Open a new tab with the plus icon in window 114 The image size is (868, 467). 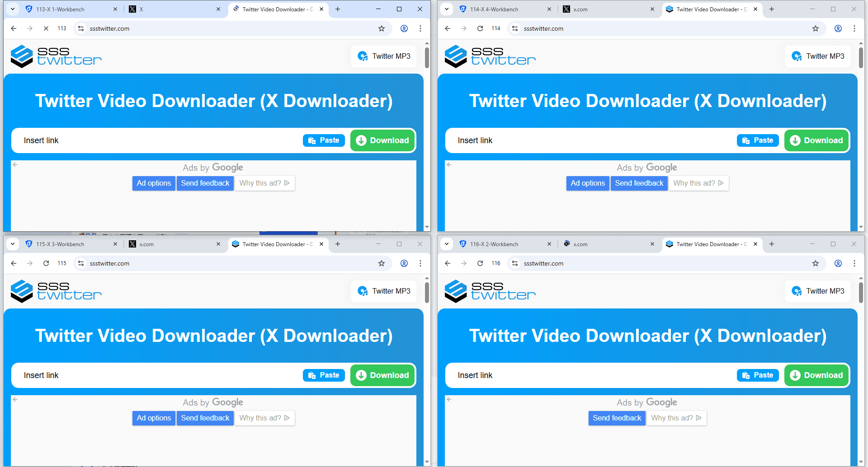771,9
